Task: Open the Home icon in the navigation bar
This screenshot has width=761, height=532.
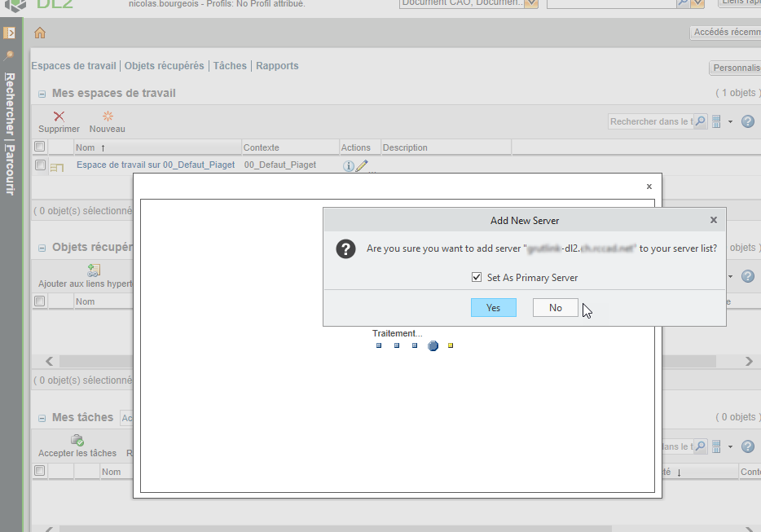Action: click(x=40, y=33)
